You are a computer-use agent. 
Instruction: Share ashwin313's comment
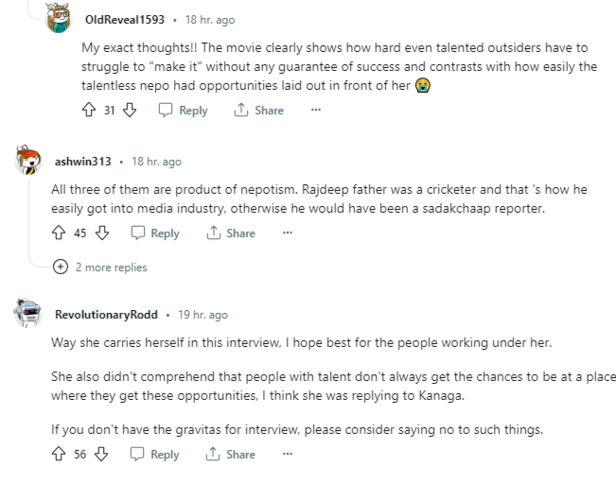(x=230, y=233)
